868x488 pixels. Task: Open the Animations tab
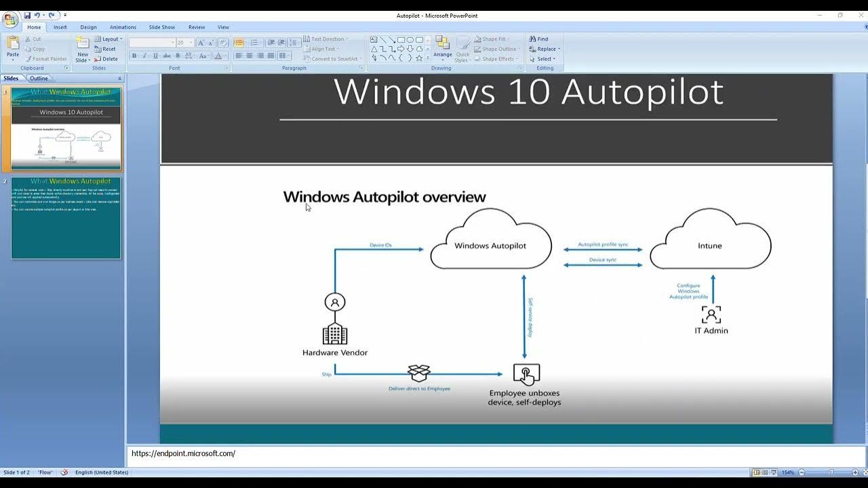[x=123, y=27]
